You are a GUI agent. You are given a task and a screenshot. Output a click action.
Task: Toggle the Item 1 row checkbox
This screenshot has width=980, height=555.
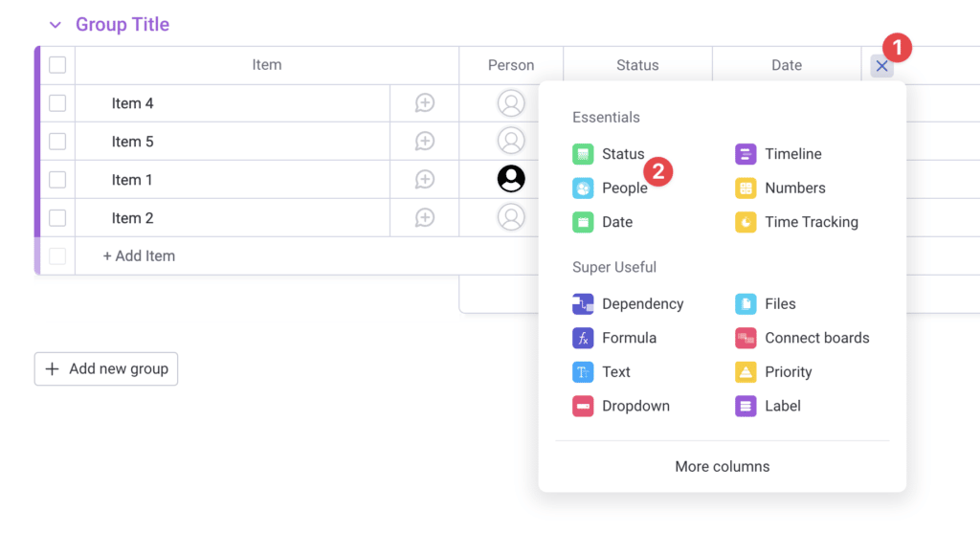(x=57, y=180)
